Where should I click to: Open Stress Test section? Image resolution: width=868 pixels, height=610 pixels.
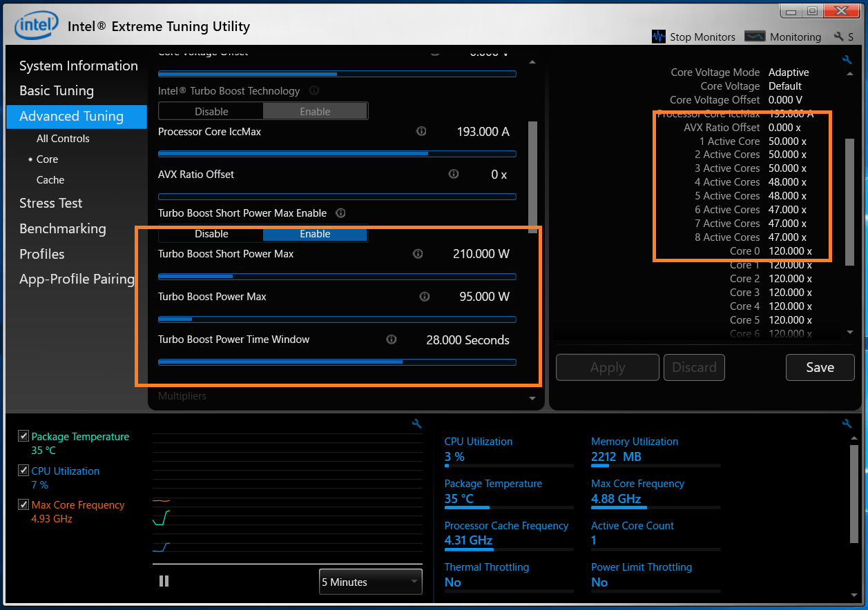[51, 203]
